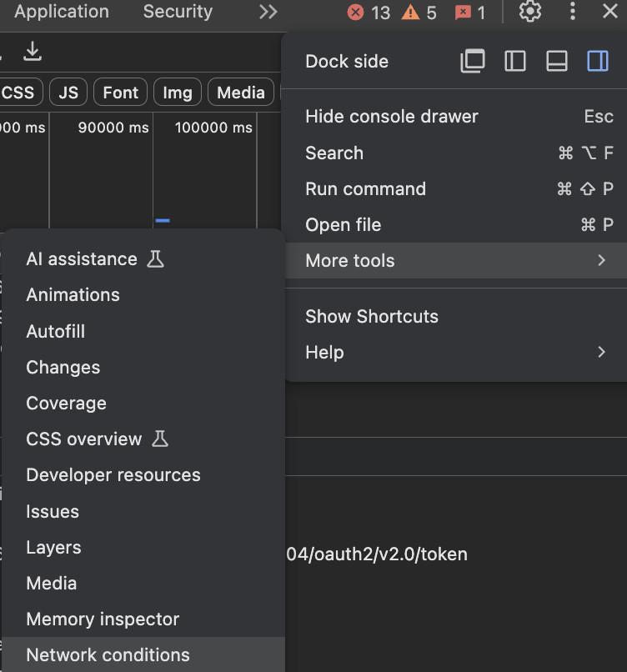Click the yellow warning count badge
Viewport: 627px width, 672px height.
click(419, 13)
